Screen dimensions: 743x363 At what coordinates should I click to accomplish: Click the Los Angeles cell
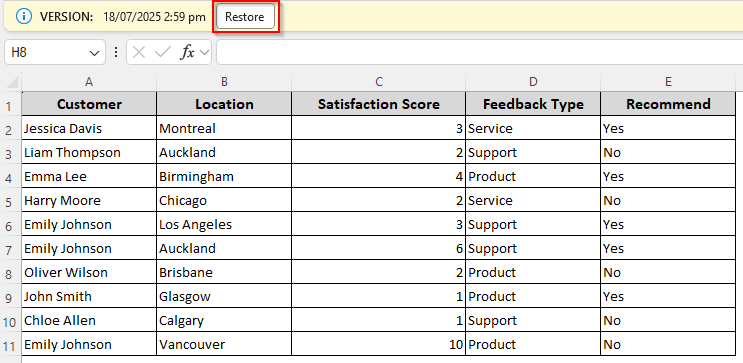[224, 224]
